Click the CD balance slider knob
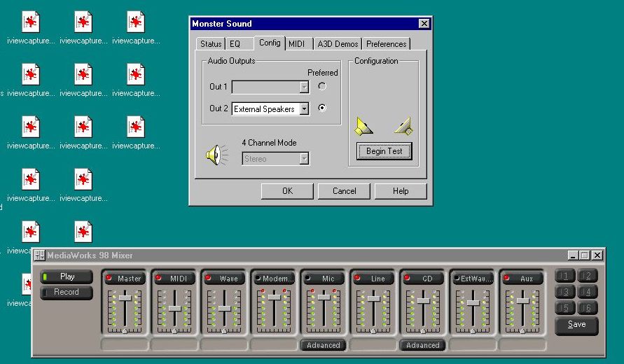This screenshot has height=364, width=624. pos(424,331)
